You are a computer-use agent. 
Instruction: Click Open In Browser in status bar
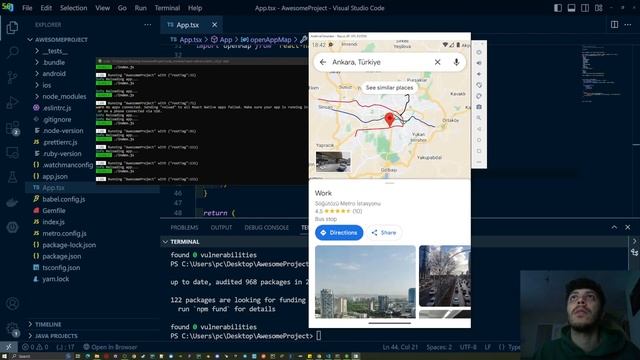110,347
